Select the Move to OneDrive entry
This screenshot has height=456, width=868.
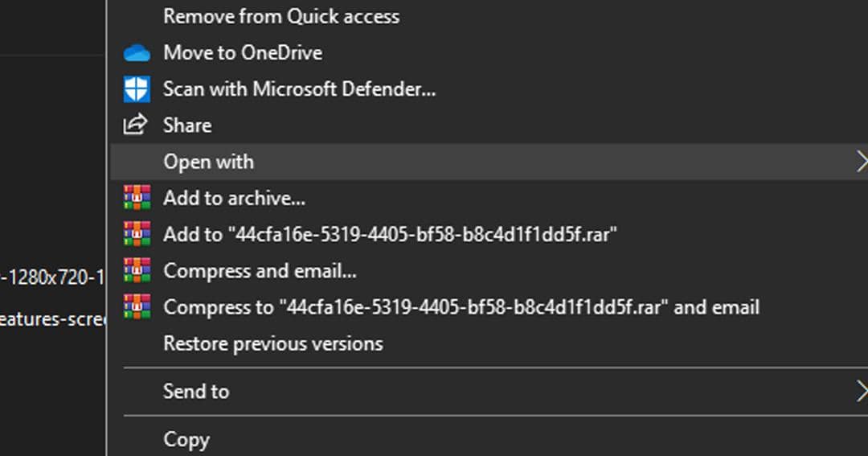coord(243,53)
